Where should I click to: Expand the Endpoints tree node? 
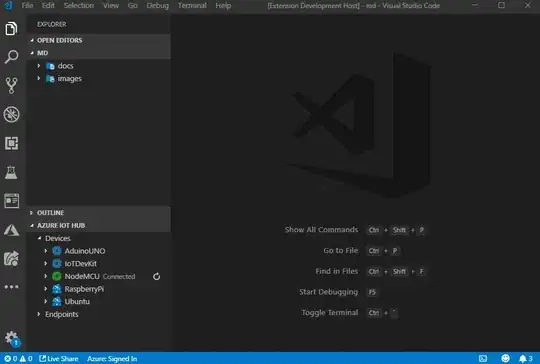coord(39,314)
